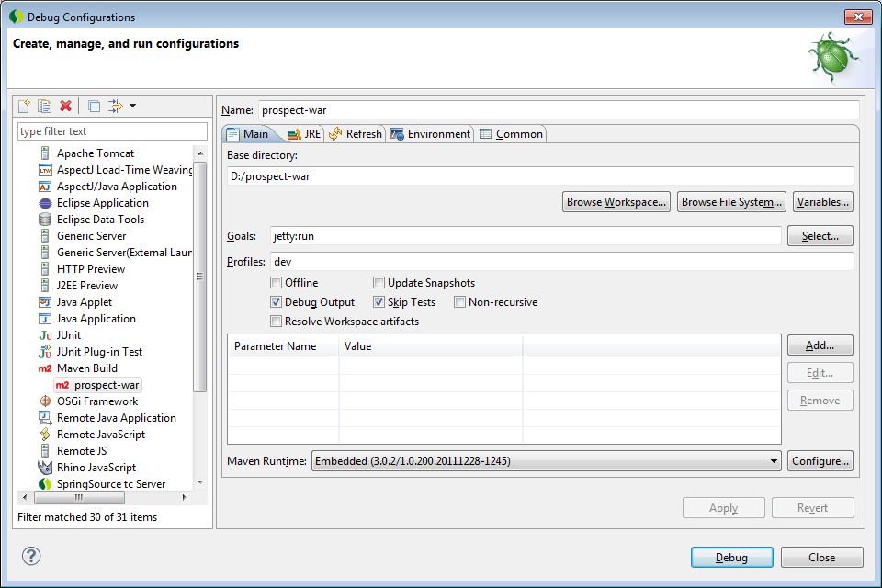Click the Rhino JavaScript icon
The height and width of the screenshot is (588, 882).
(x=45, y=468)
